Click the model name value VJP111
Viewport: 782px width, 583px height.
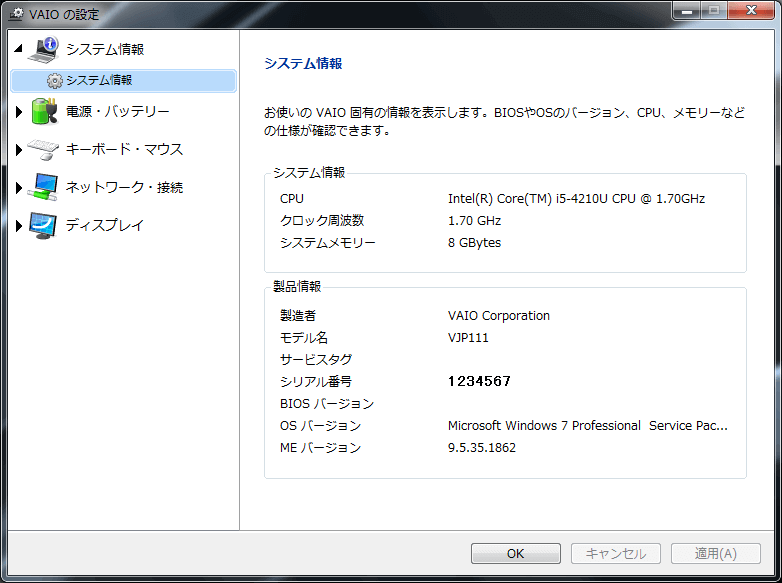[x=468, y=338]
